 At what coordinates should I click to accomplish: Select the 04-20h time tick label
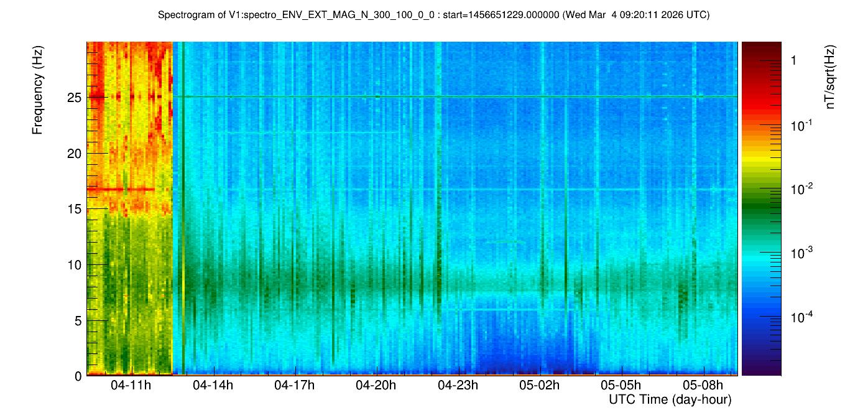[376, 385]
